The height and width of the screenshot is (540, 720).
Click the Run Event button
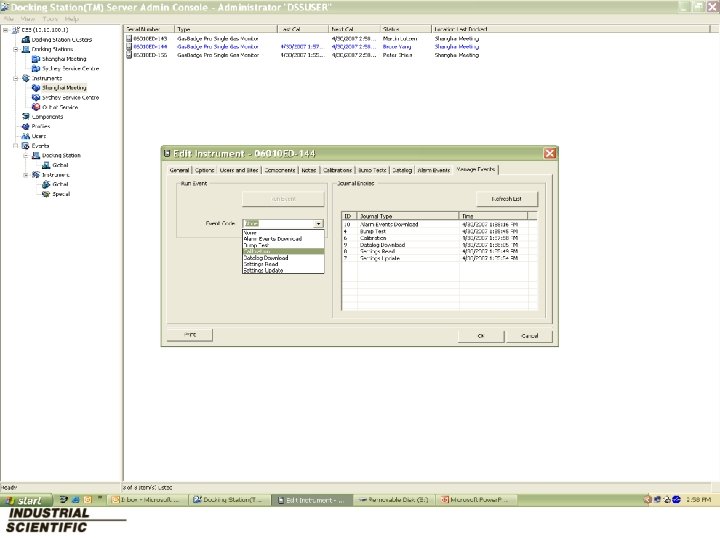click(283, 199)
